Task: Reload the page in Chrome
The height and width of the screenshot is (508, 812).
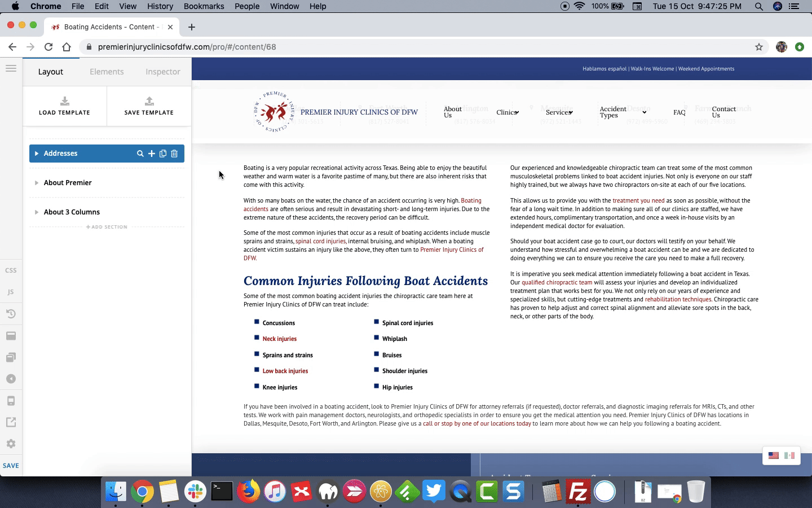Action: (48, 47)
